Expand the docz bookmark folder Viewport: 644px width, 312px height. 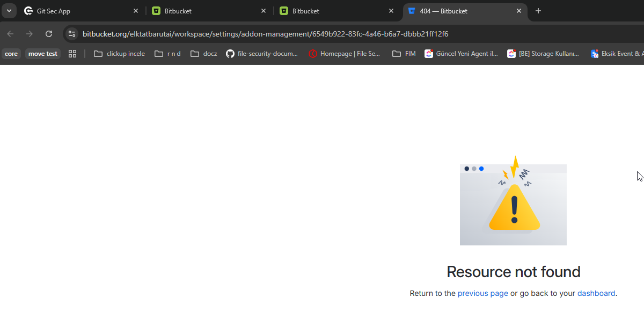coord(204,54)
